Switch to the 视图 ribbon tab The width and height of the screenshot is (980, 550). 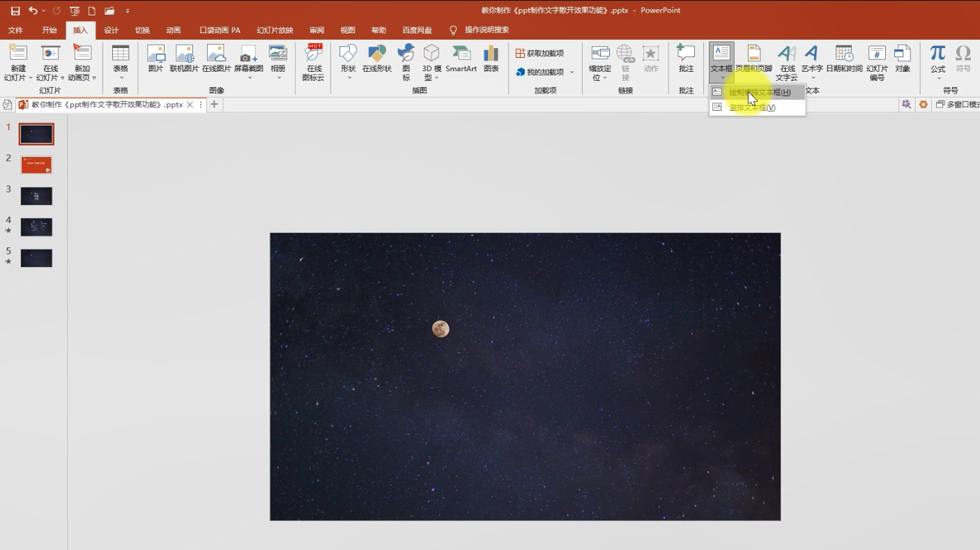pos(348,30)
